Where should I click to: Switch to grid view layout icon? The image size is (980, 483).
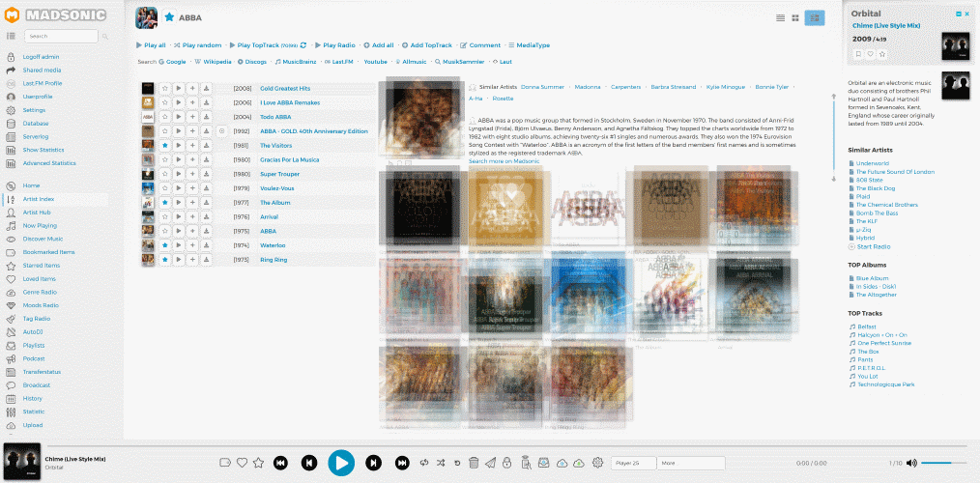(x=795, y=17)
